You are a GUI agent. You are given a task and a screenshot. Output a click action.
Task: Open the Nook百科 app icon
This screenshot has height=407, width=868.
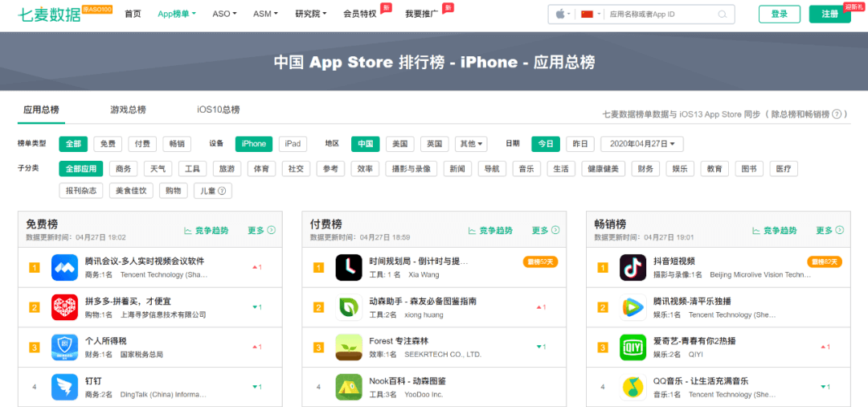pyautogui.click(x=349, y=387)
